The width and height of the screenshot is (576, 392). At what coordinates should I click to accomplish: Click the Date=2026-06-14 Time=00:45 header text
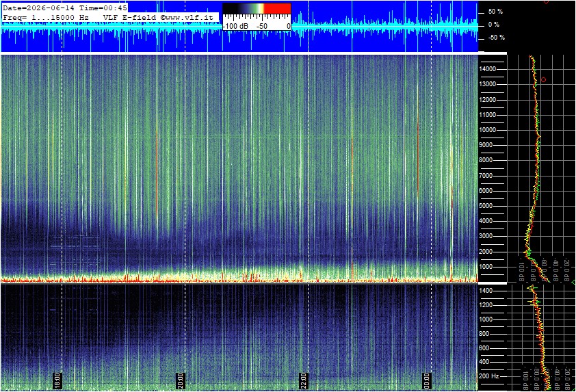click(65, 8)
